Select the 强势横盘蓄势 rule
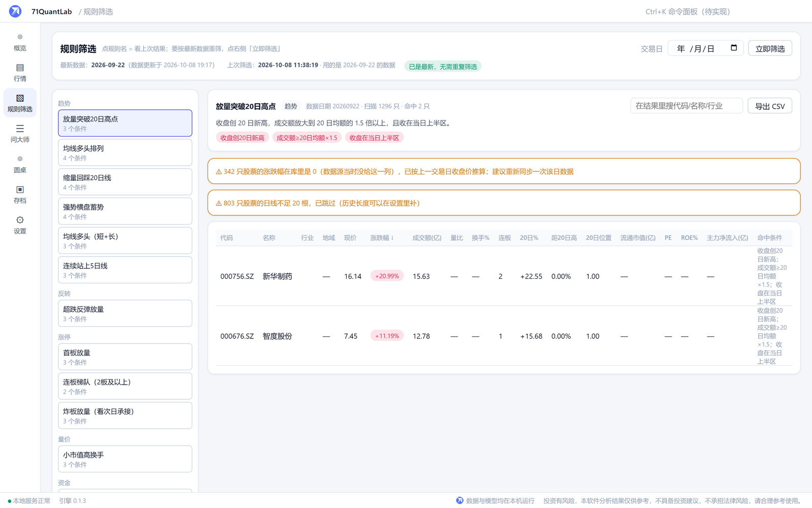The width and height of the screenshot is (812, 508). coord(125,211)
